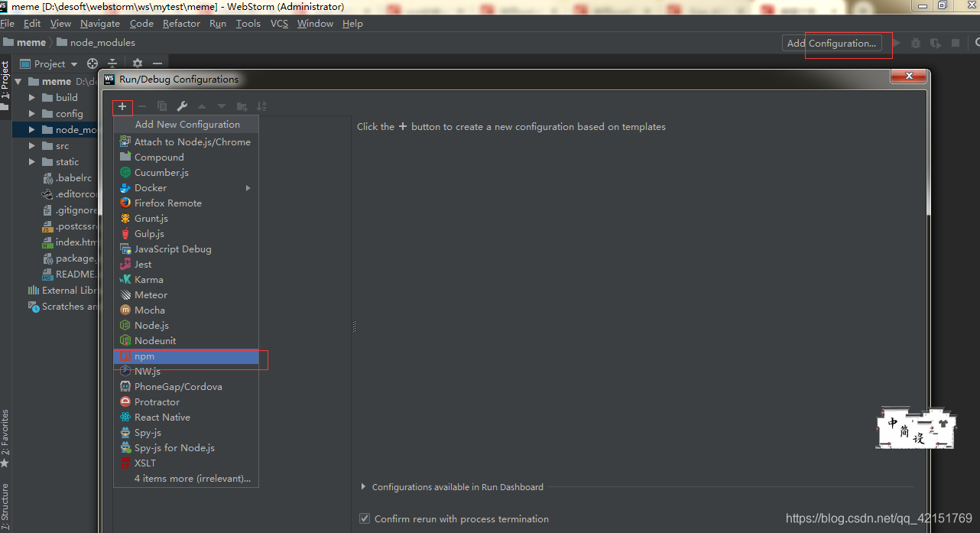
Task: Hide the Project tool window
Action: (157, 63)
